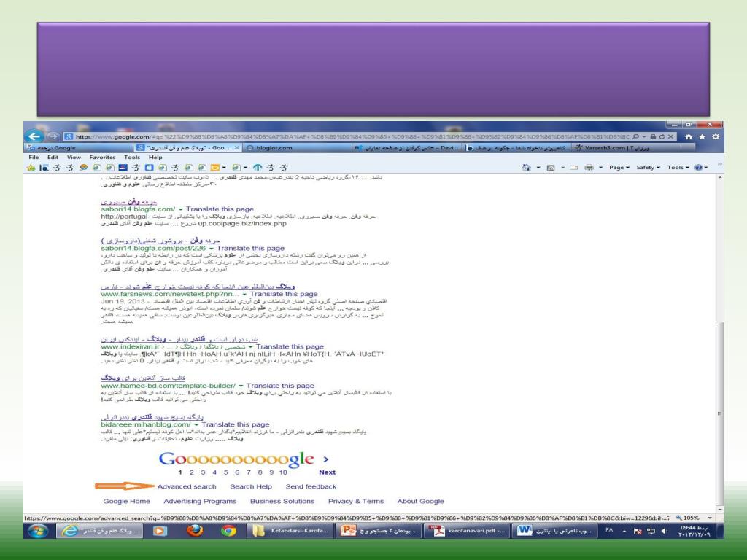Open the 105% zoom level dropdown arrow
Image resolution: width=747 pixels, height=560 pixels.
(x=710, y=518)
